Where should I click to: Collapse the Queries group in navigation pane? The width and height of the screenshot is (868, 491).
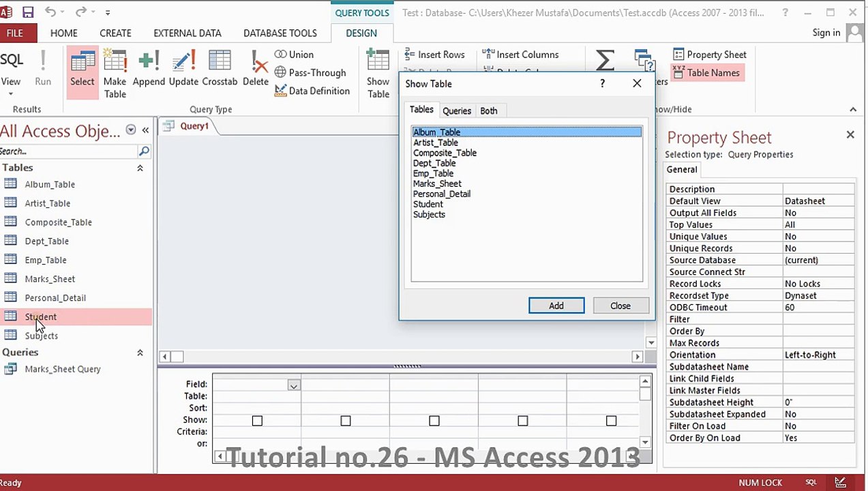(140, 353)
